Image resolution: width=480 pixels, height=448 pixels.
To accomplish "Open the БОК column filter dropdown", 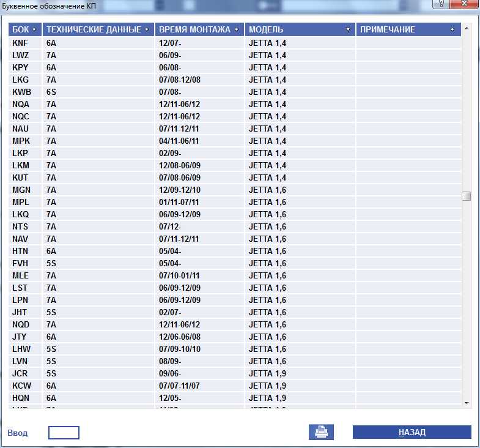I will 34,30.
